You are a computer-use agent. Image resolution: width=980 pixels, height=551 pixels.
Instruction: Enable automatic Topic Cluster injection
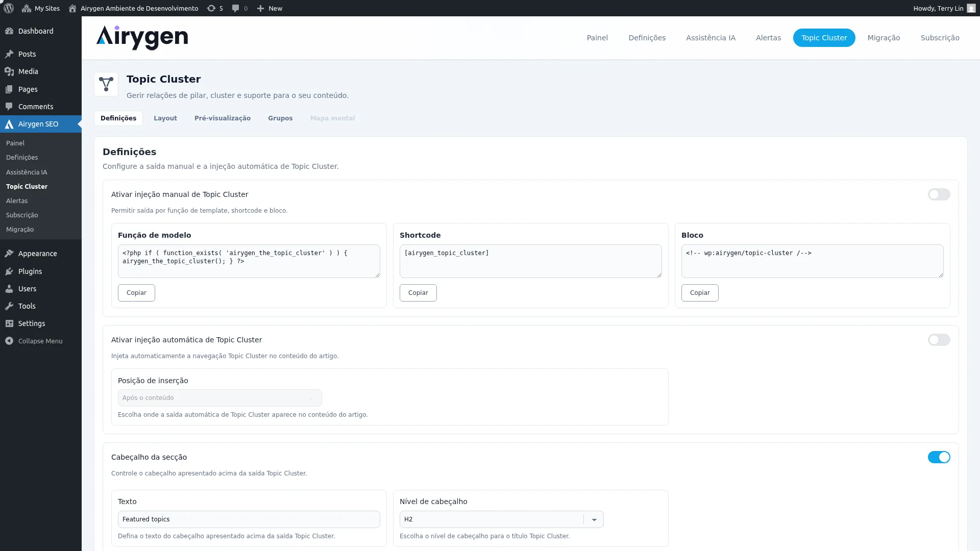click(x=939, y=340)
